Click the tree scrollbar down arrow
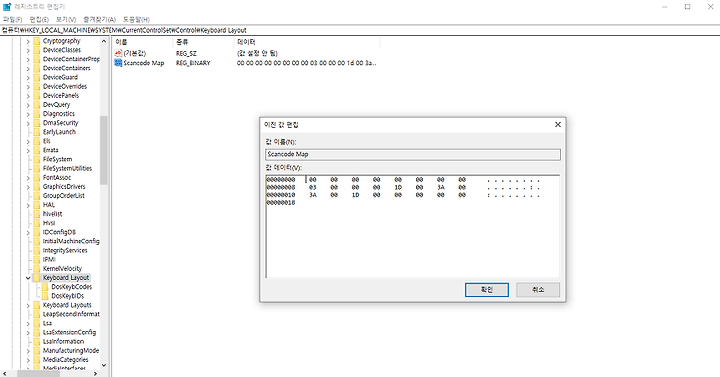This screenshot has height=377, width=720. [x=104, y=366]
